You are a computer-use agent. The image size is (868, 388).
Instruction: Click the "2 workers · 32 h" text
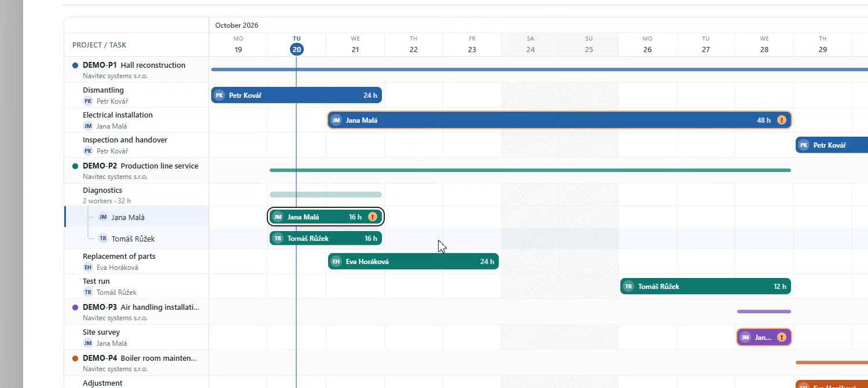tap(107, 201)
